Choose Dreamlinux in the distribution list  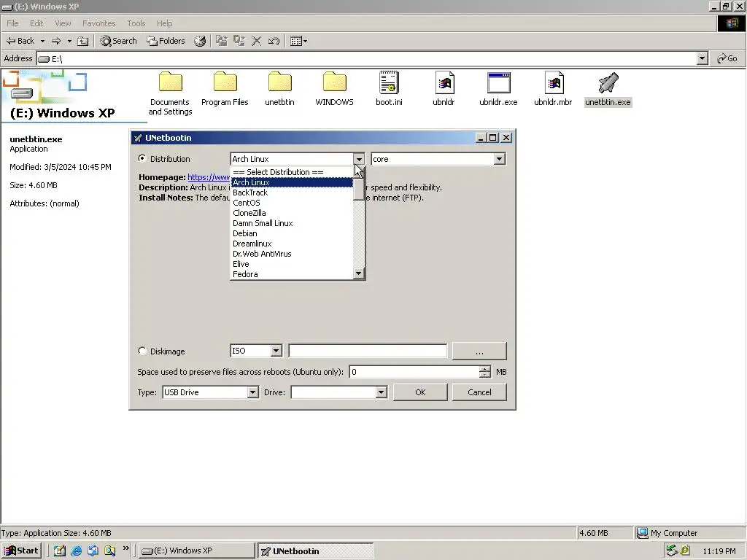coord(292,244)
